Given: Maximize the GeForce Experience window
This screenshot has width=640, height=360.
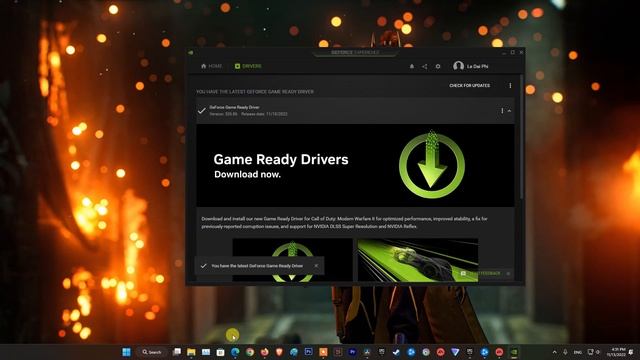Looking at the screenshot, I should (x=513, y=52).
